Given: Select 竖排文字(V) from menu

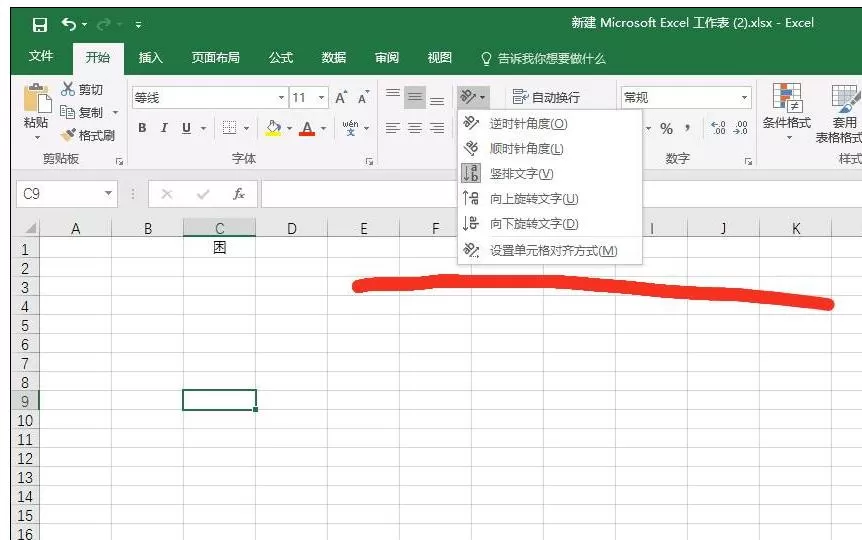Looking at the screenshot, I should coord(550,174).
